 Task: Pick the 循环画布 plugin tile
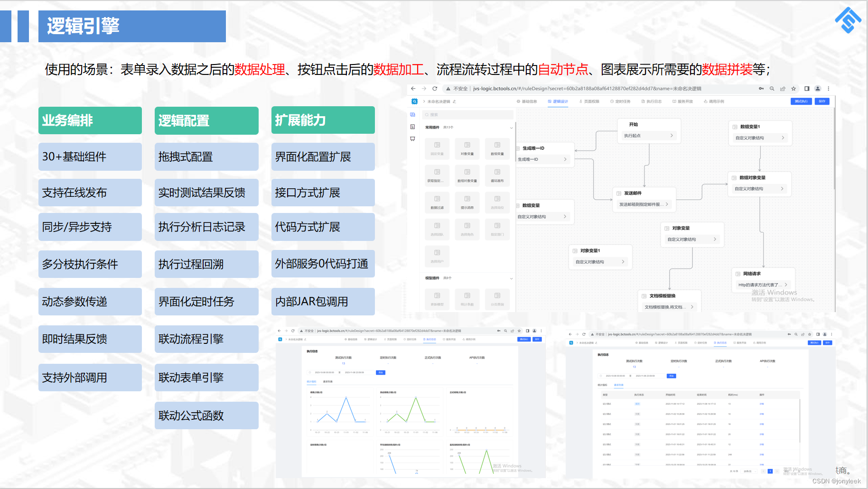[497, 175]
